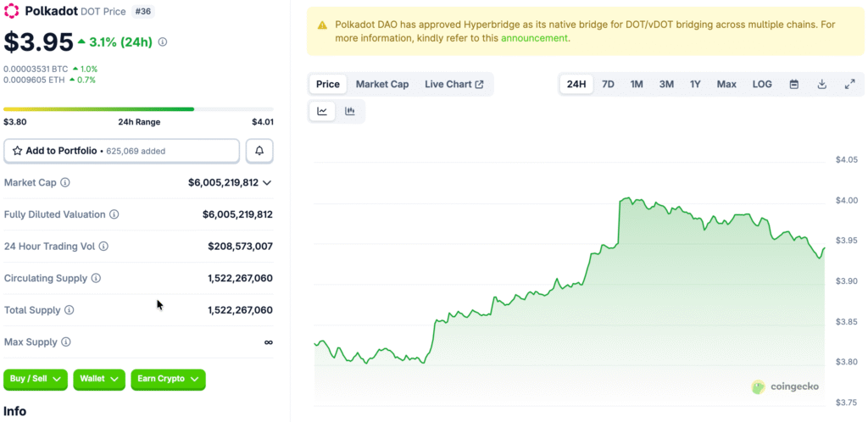Screen dimensions: 868x422
Task: Select 3M time range
Action: [666, 84]
